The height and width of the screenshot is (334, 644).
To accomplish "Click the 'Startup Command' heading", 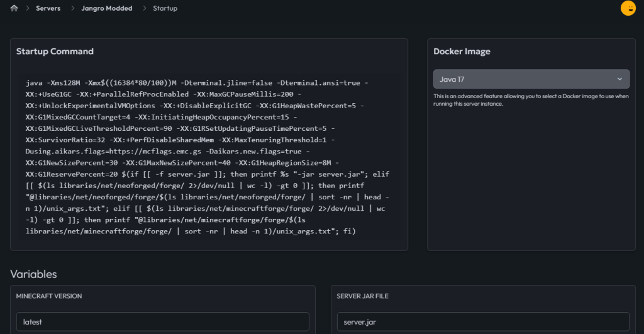I will pos(55,52).
